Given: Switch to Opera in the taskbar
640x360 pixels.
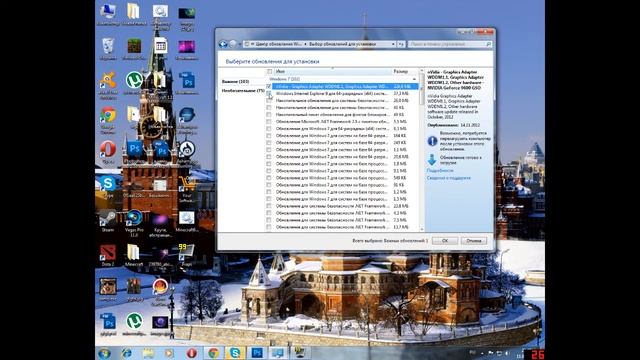Looking at the screenshot, I should [x=191, y=353].
